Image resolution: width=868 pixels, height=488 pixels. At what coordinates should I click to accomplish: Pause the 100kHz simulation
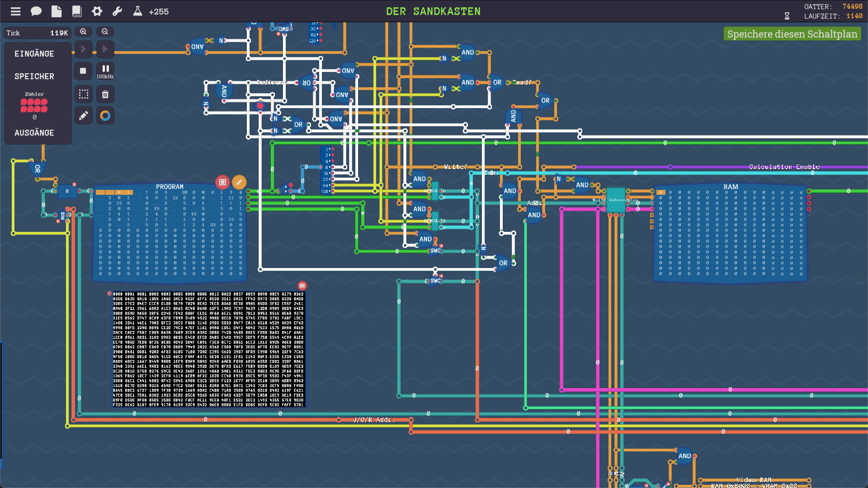click(x=105, y=69)
